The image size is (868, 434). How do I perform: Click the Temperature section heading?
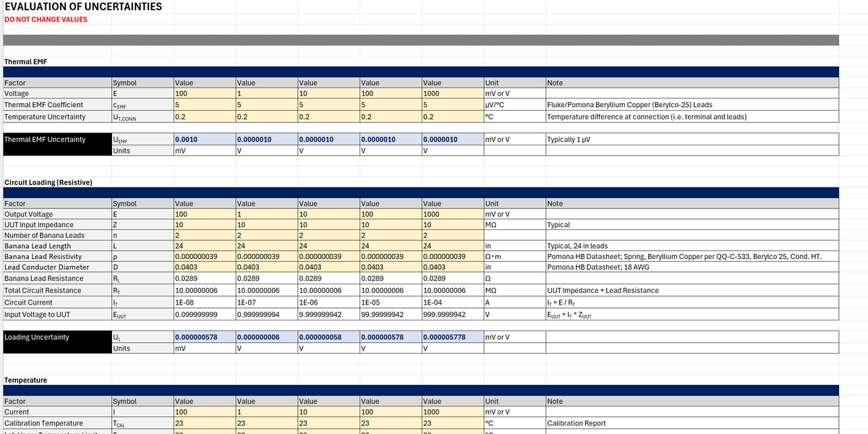(x=25, y=380)
